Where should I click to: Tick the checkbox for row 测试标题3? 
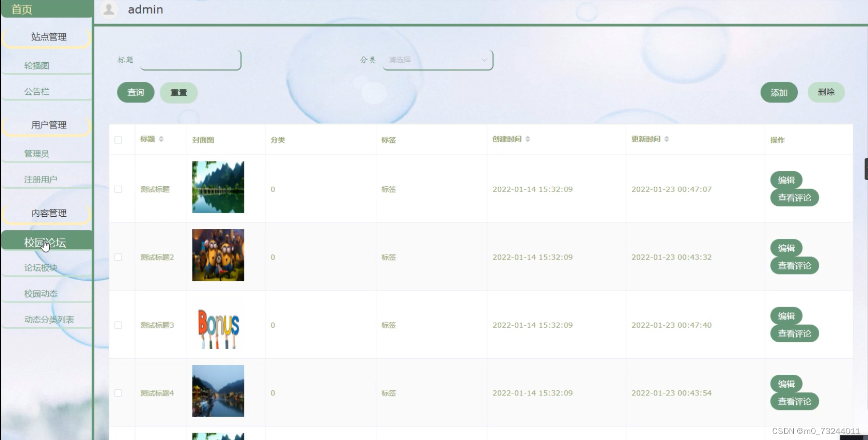pos(118,325)
